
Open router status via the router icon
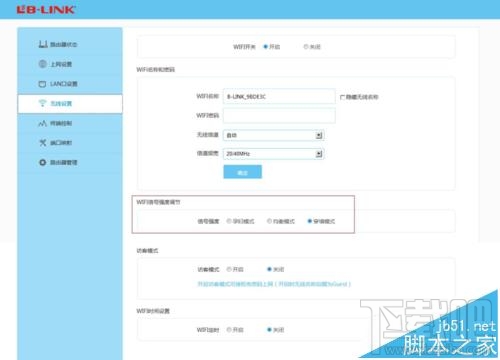tap(43, 44)
